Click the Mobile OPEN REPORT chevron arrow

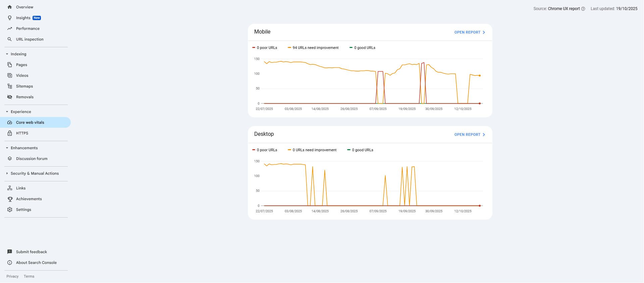tap(484, 33)
